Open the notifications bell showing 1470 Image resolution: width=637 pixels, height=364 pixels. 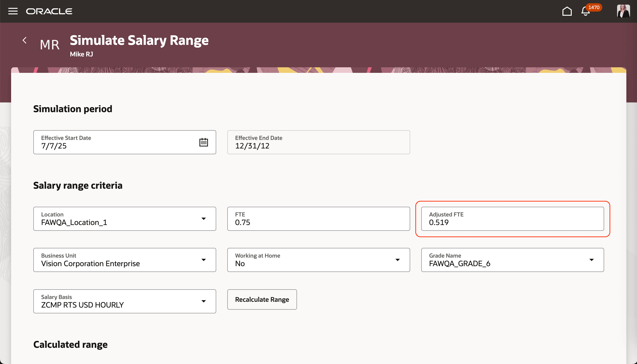click(585, 11)
